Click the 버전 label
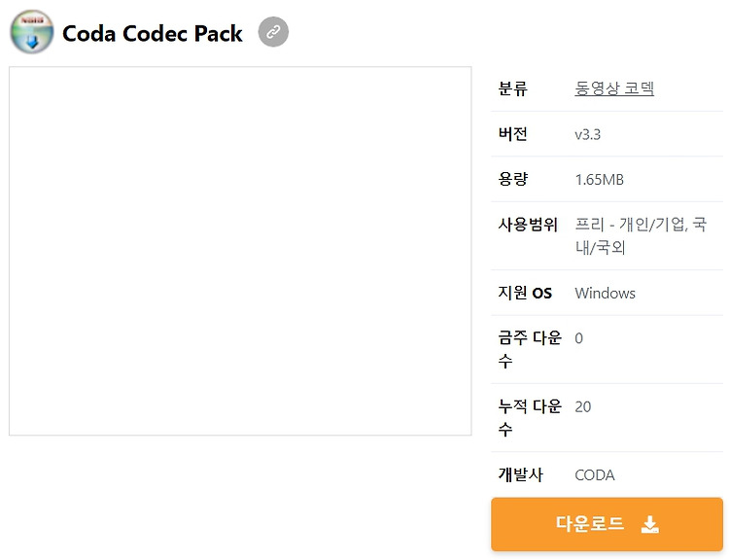Image resolution: width=729 pixels, height=560 pixels. (513, 134)
